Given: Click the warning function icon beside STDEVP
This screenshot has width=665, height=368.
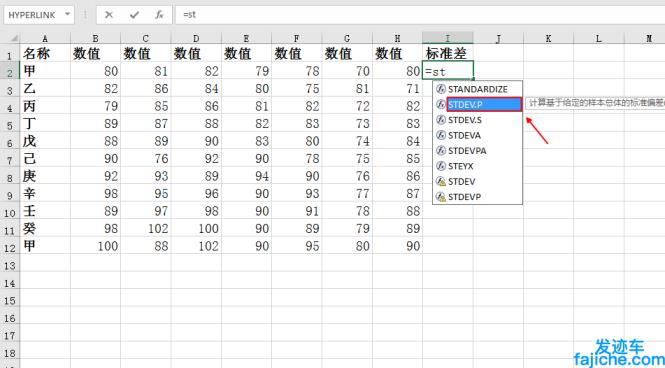Looking at the screenshot, I should 441,197.
